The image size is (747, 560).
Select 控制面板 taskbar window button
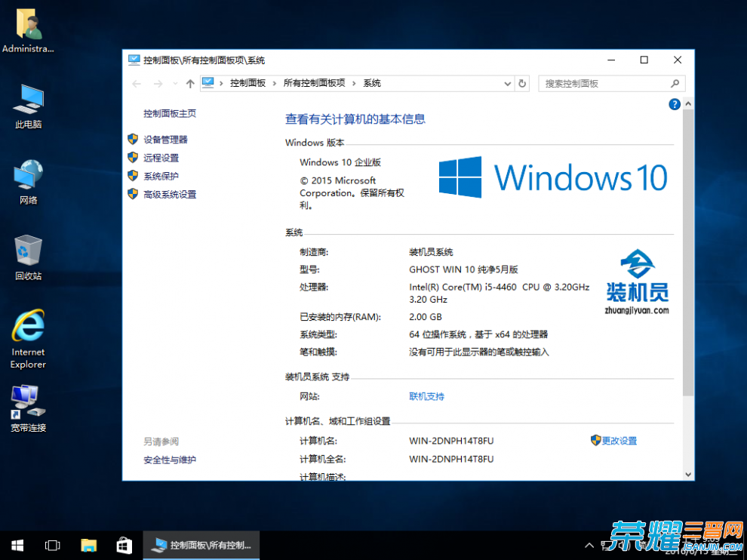click(x=201, y=545)
